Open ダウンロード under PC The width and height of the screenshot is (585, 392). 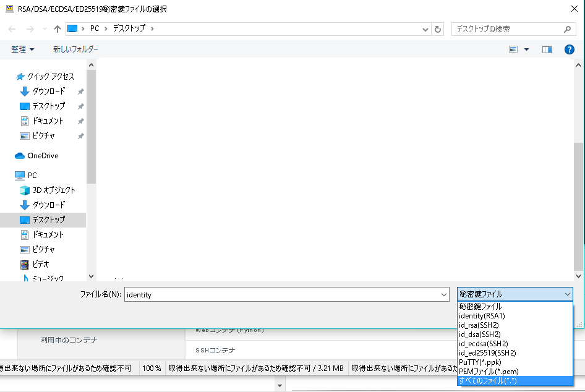coord(43,205)
